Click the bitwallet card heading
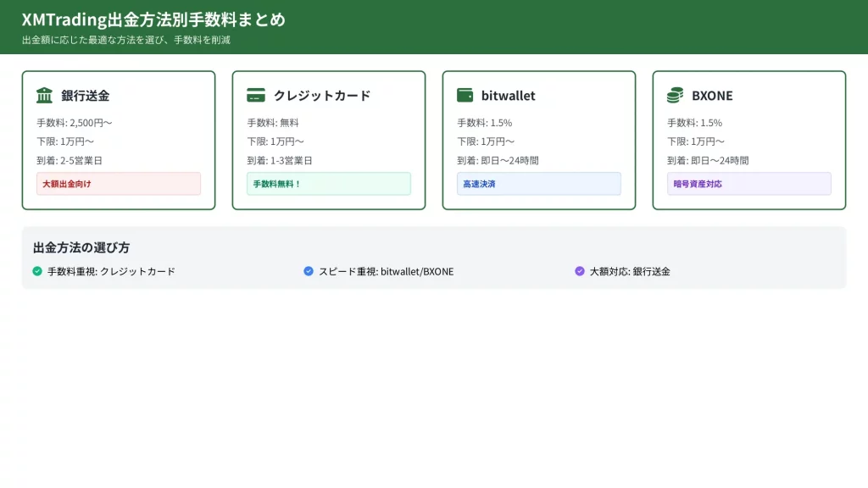868x488 pixels. 509,96
